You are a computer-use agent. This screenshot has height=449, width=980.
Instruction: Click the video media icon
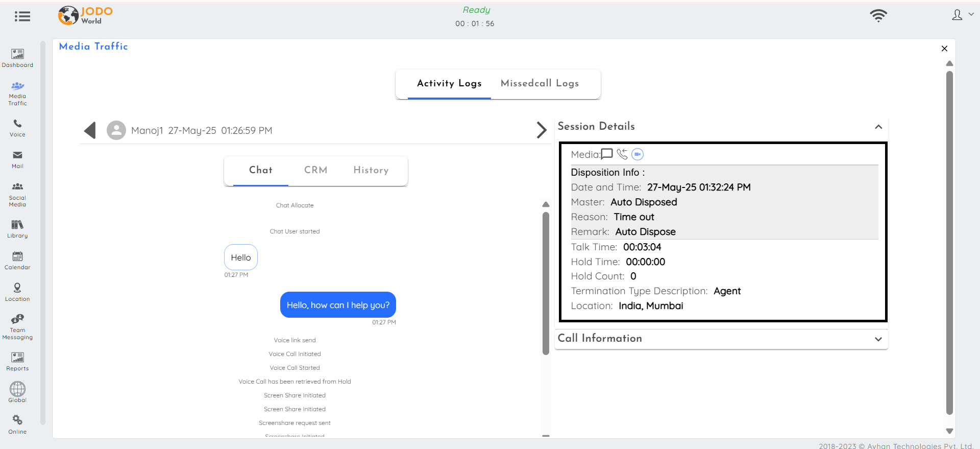coord(638,154)
